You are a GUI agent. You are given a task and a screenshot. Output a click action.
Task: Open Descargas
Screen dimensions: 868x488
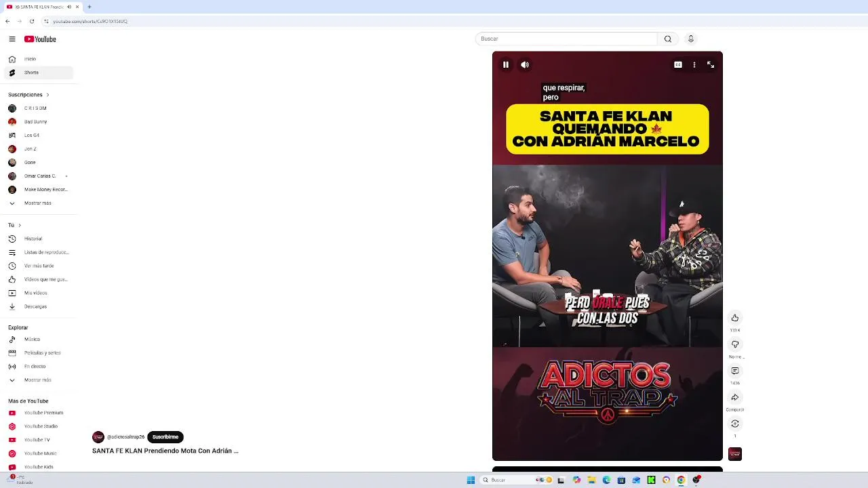39,307
